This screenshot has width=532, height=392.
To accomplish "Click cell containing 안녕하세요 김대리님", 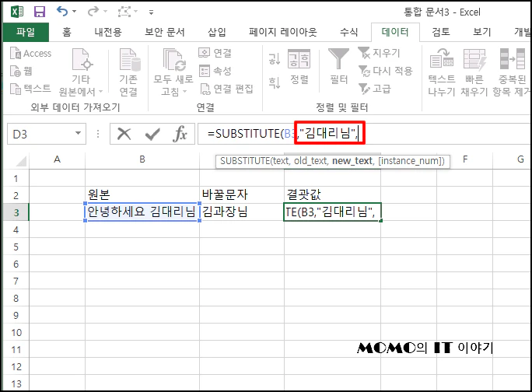I will tap(142, 212).
